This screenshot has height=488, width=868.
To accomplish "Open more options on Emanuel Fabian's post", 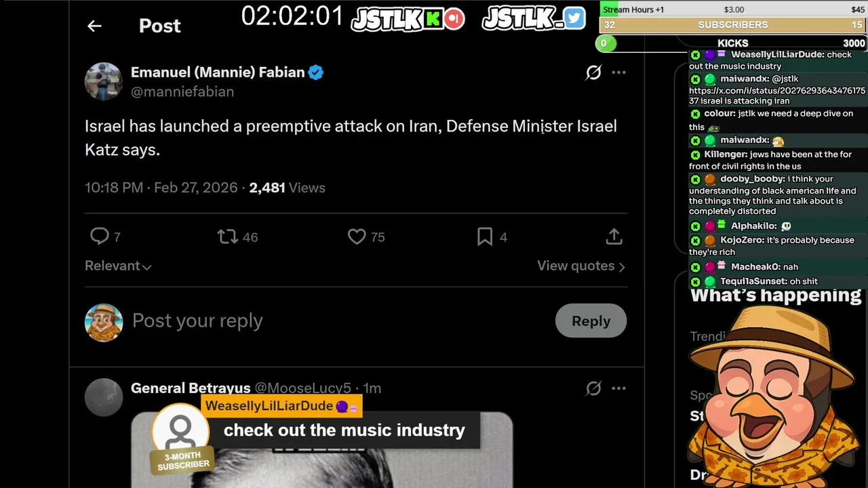I will [x=618, y=73].
